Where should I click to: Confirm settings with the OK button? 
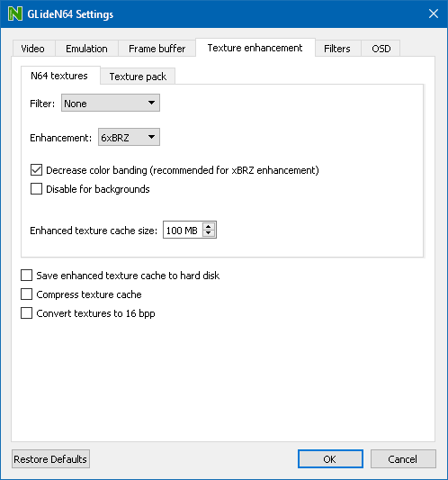point(330,459)
